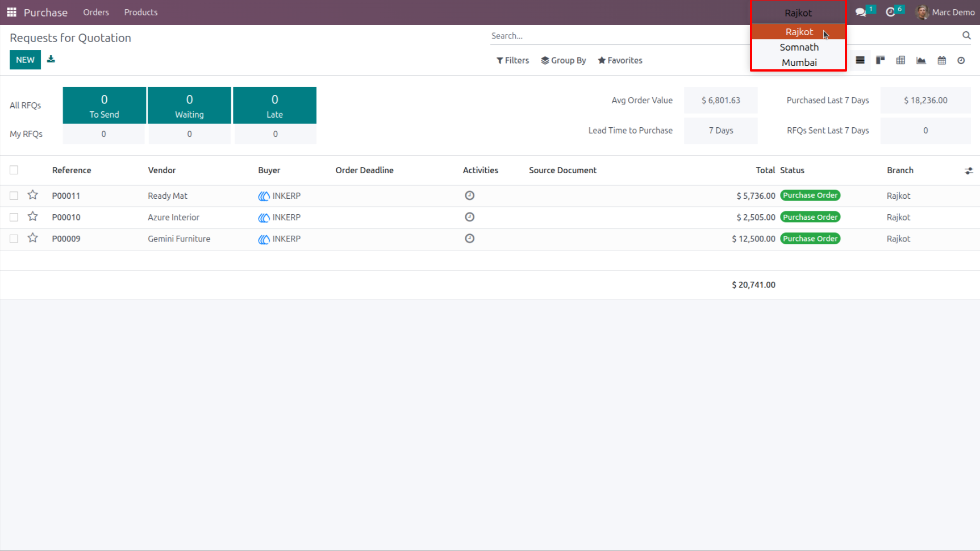Open the conversations chat icon
The width and height of the screenshot is (980, 551).
tap(861, 12)
